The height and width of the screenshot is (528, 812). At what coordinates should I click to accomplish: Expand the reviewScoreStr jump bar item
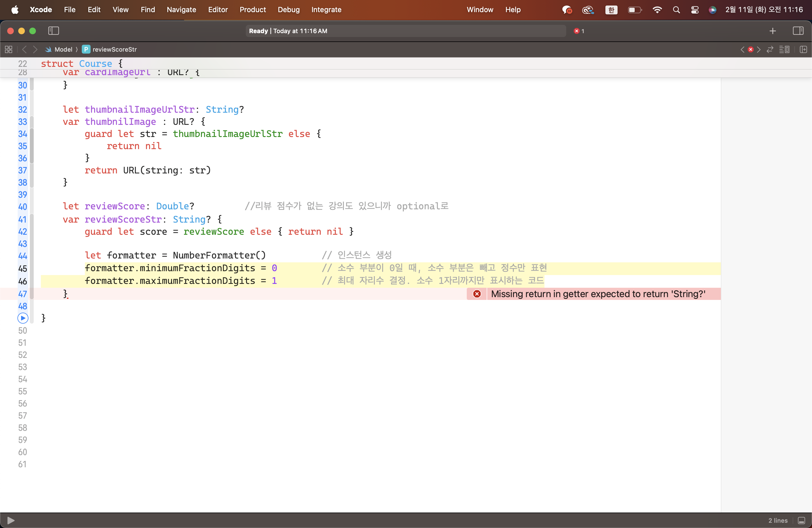[114, 49]
